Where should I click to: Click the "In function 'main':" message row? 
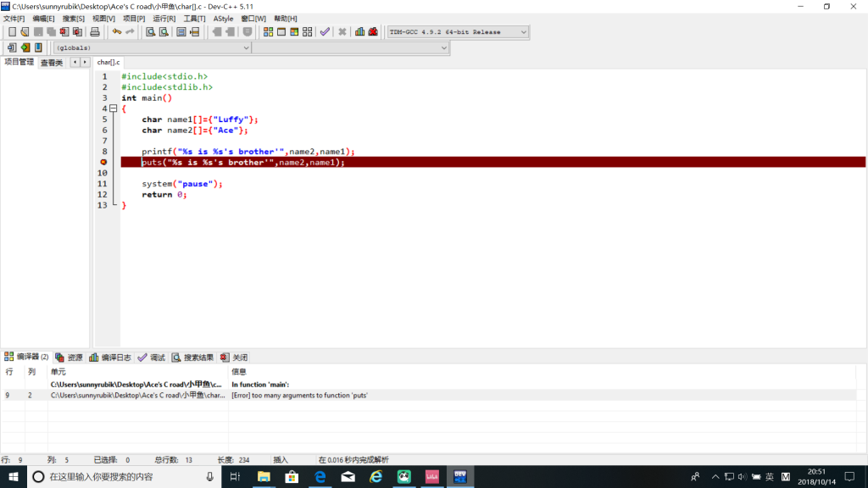(x=428, y=384)
